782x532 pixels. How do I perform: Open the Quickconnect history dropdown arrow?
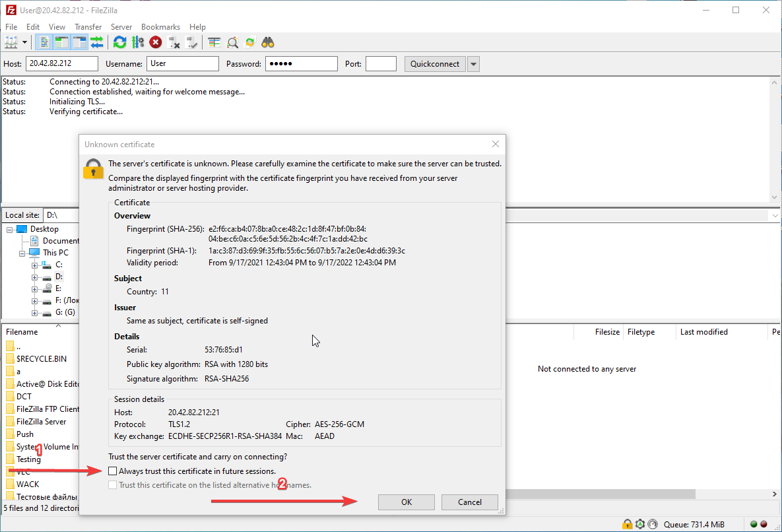pyautogui.click(x=473, y=64)
